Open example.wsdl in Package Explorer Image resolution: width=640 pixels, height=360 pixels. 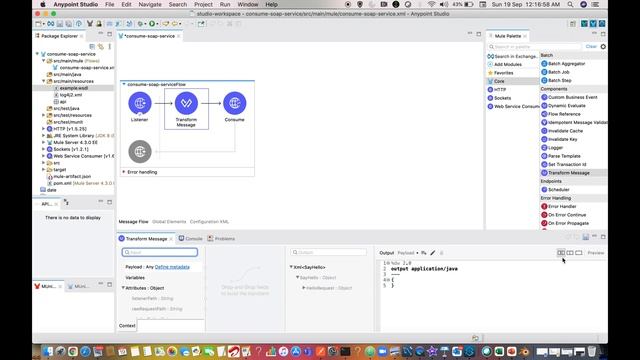[73, 88]
